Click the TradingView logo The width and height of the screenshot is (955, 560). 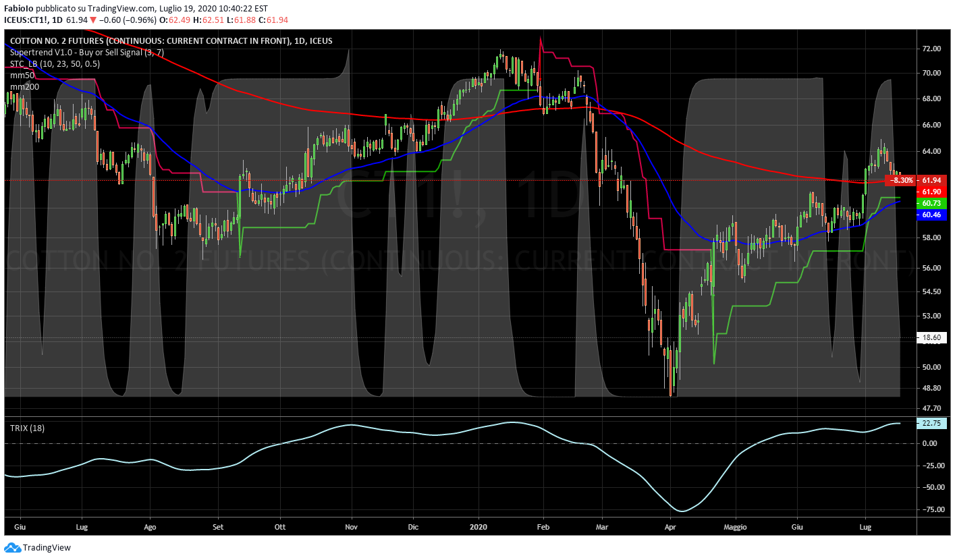click(37, 548)
